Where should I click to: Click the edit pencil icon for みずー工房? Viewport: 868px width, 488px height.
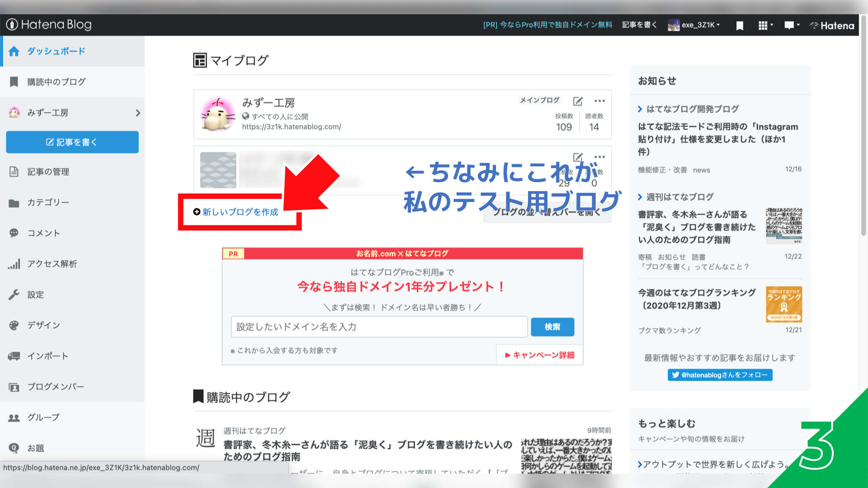(578, 101)
